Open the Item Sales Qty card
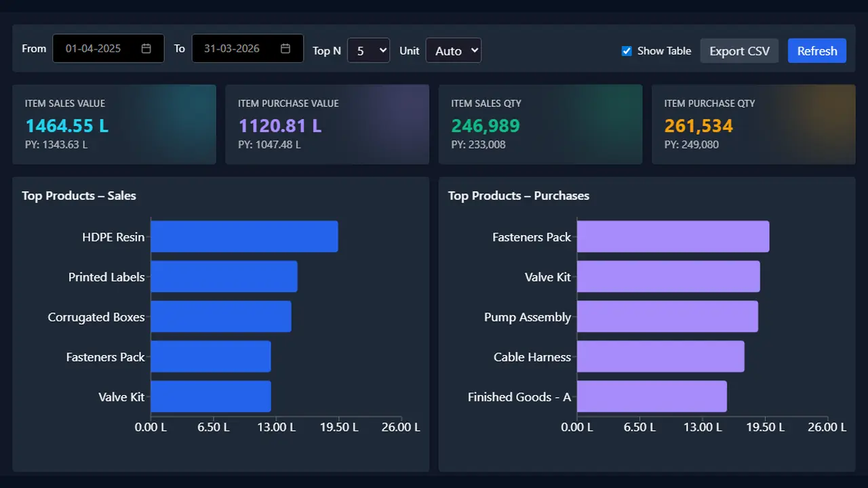The width and height of the screenshot is (868, 488). click(x=540, y=125)
